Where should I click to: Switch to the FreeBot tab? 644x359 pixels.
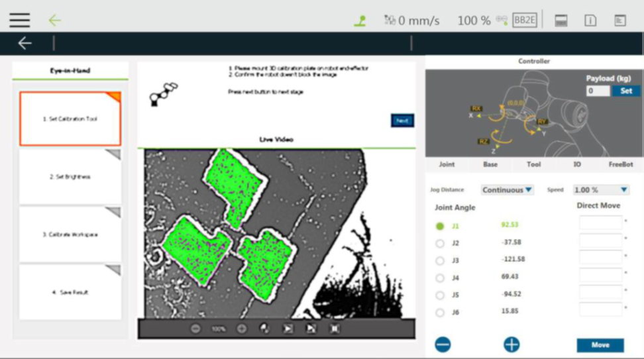pyautogui.click(x=620, y=164)
